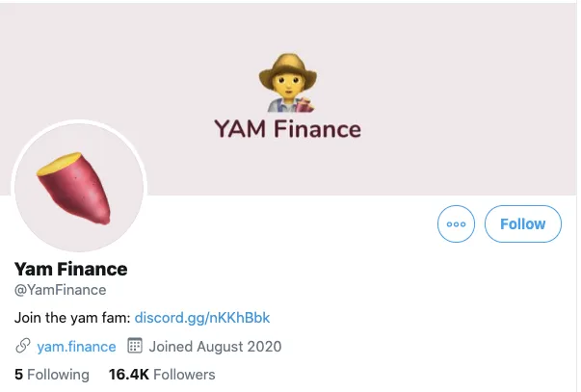This screenshot has width=581, height=392.
Task: View the 5 Following list
Action: pos(52,375)
